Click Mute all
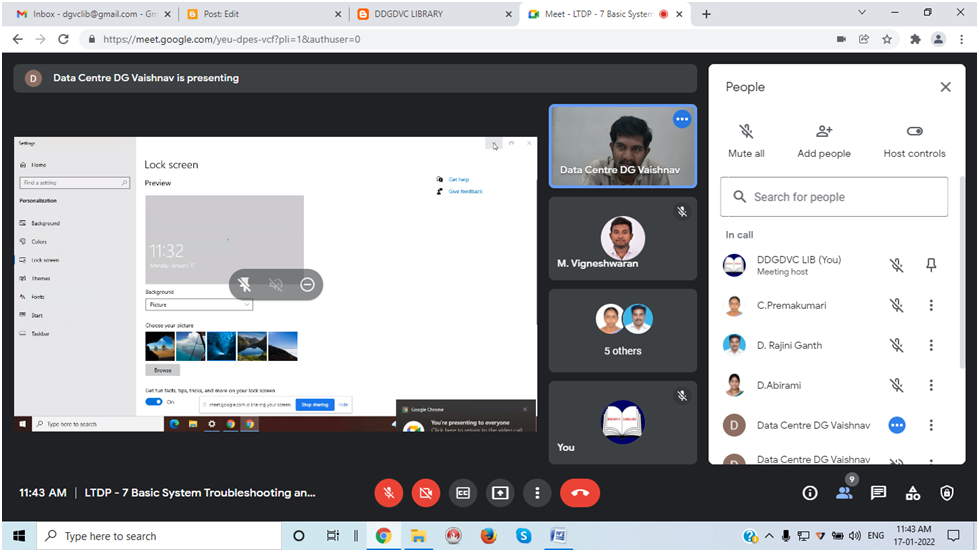Viewport: 979px width, 552px height. tap(746, 141)
